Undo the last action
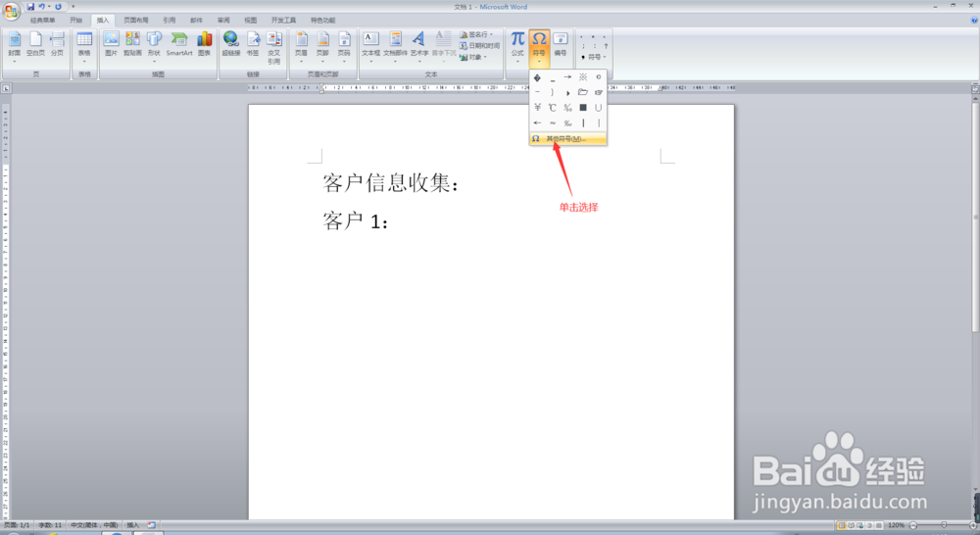 [42, 6]
